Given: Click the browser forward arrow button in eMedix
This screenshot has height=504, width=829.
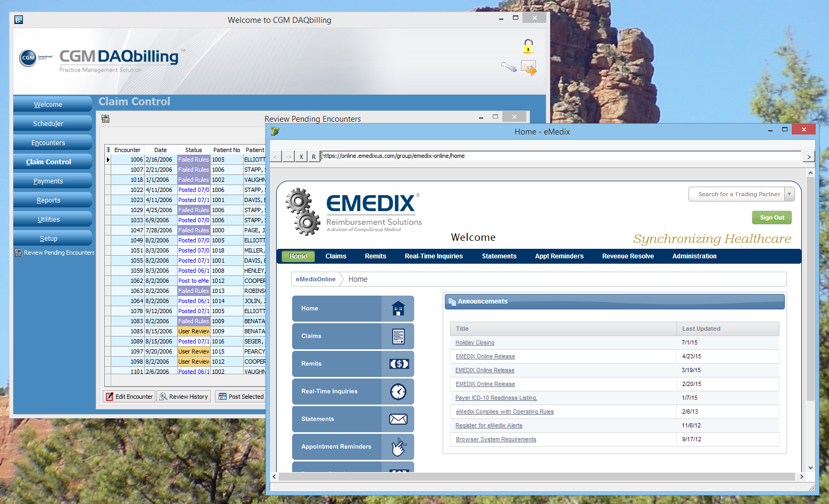Looking at the screenshot, I should point(288,156).
